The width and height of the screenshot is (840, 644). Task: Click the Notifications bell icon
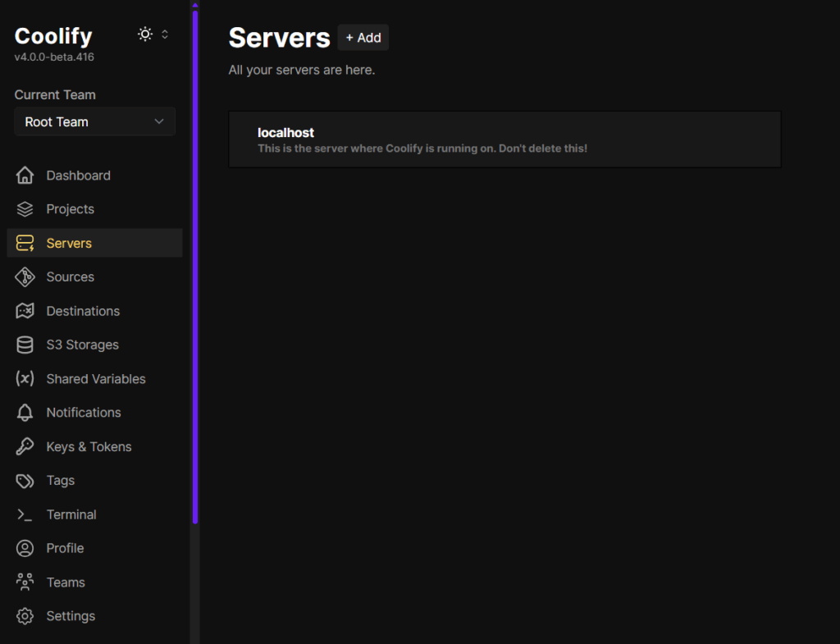25,413
